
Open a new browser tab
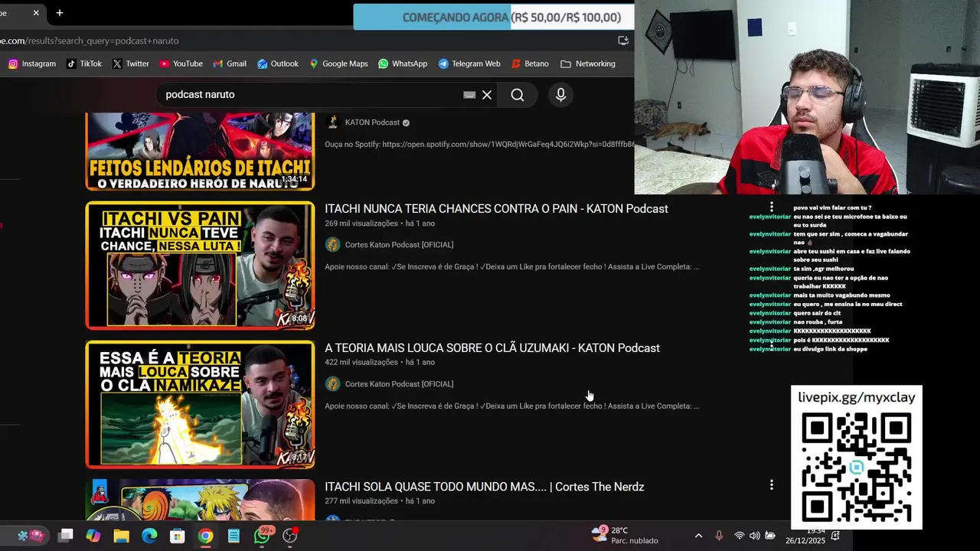tap(60, 12)
